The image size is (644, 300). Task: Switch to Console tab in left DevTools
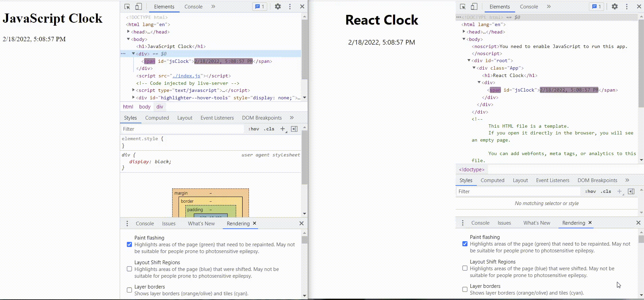click(x=193, y=6)
